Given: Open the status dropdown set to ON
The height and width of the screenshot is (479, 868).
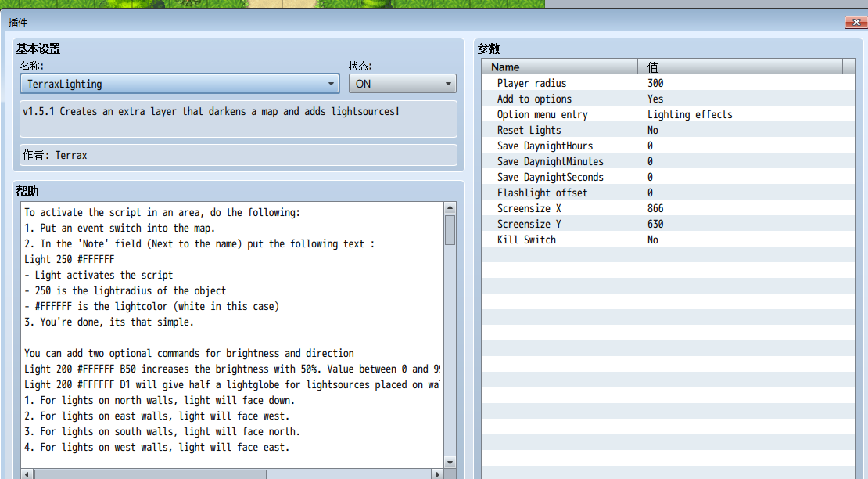Looking at the screenshot, I should 403,84.
